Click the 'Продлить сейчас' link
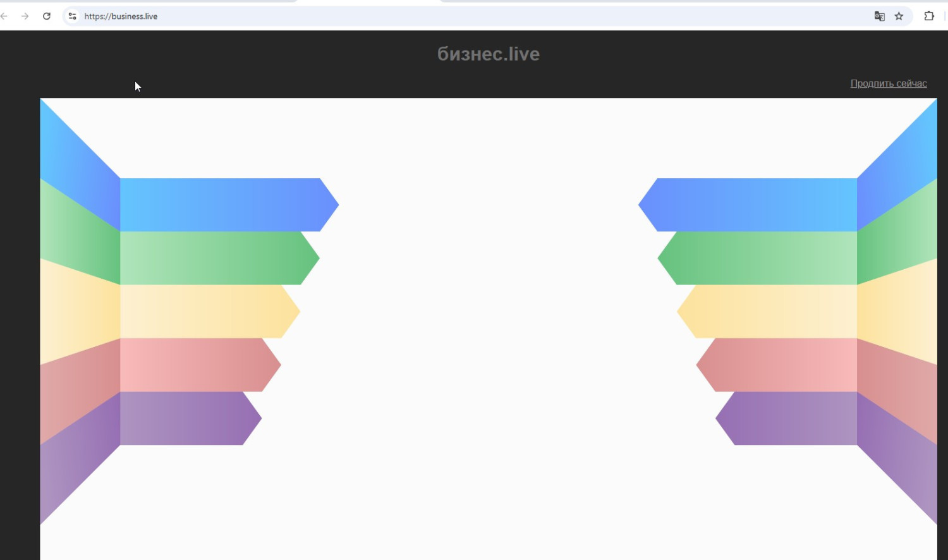This screenshot has height=560, width=948. click(x=888, y=83)
